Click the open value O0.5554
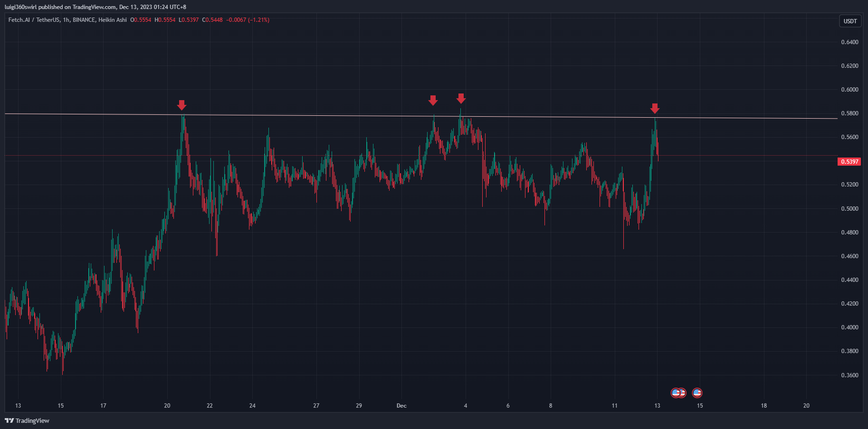 tap(141, 20)
